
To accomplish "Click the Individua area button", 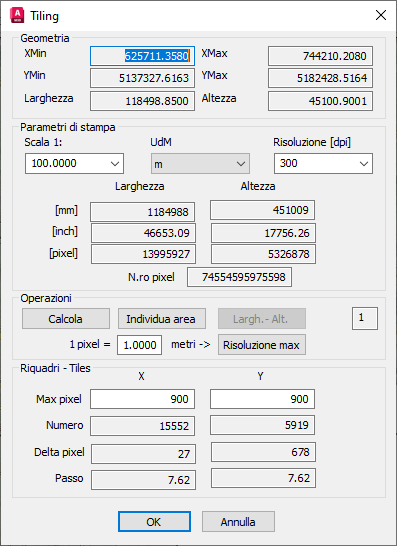I will tap(162, 319).
